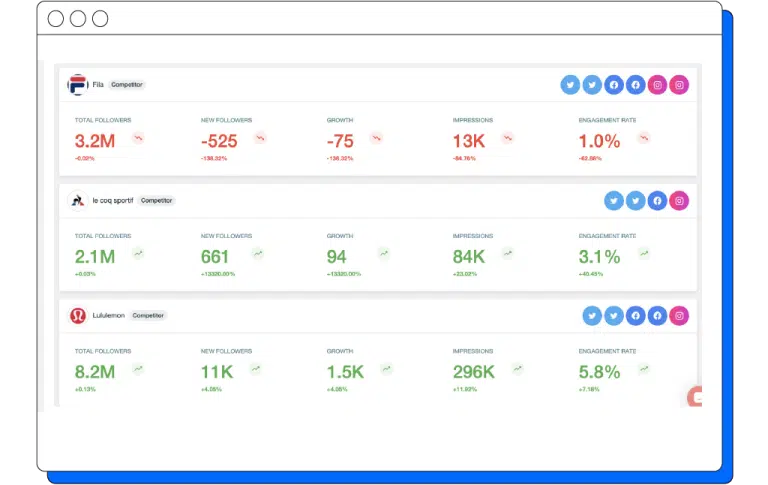
Task: Select the le coq sportif brand name
Action: [x=112, y=200]
